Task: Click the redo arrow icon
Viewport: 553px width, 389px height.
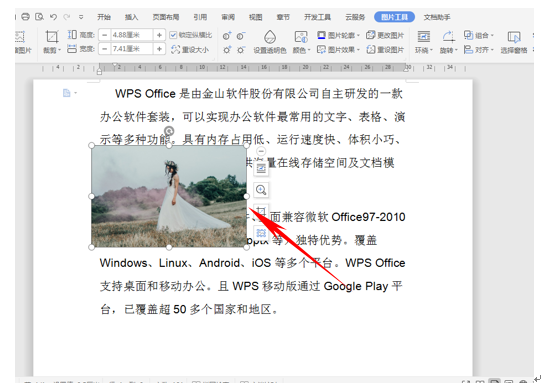Action: tap(67, 17)
